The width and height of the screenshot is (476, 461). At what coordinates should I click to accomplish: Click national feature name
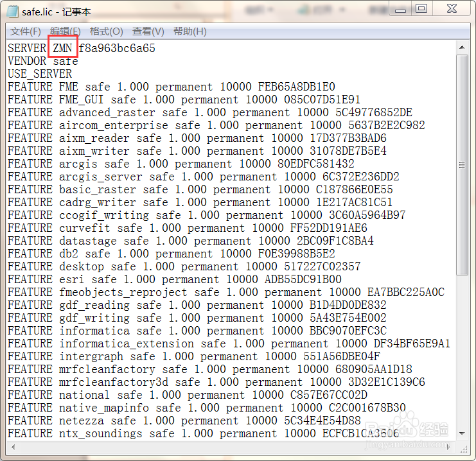[x=85, y=395]
